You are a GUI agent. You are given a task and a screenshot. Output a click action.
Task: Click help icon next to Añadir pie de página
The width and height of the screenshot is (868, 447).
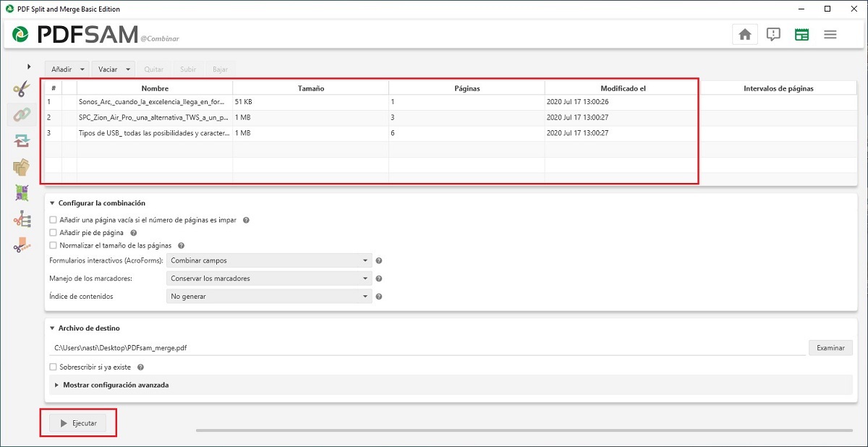[133, 233]
